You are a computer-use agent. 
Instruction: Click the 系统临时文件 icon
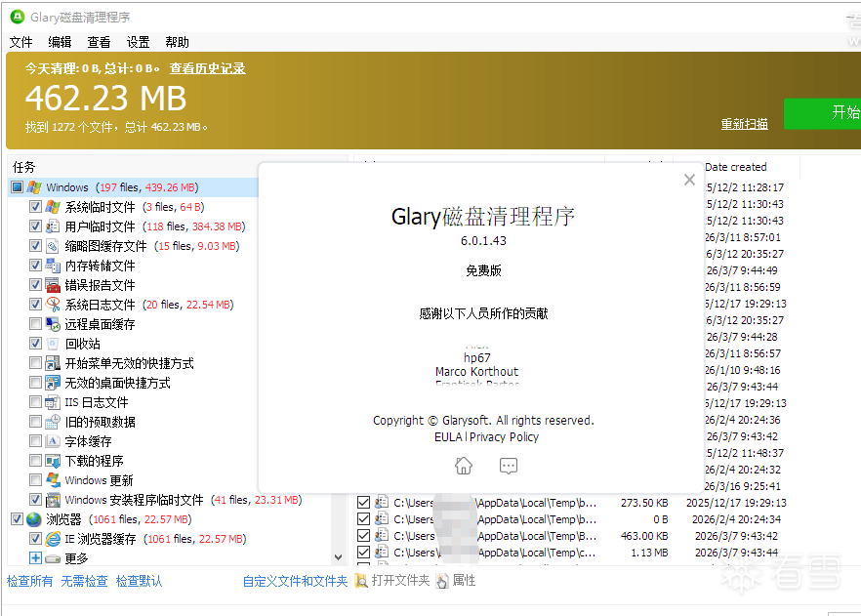(x=53, y=207)
